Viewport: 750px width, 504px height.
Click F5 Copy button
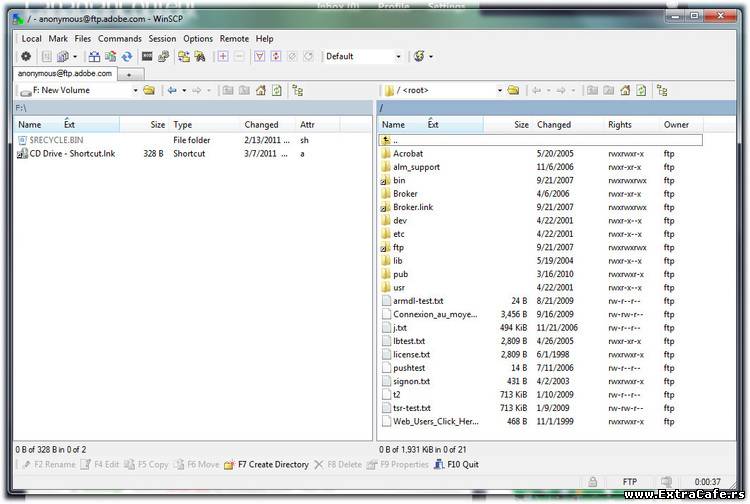click(146, 465)
